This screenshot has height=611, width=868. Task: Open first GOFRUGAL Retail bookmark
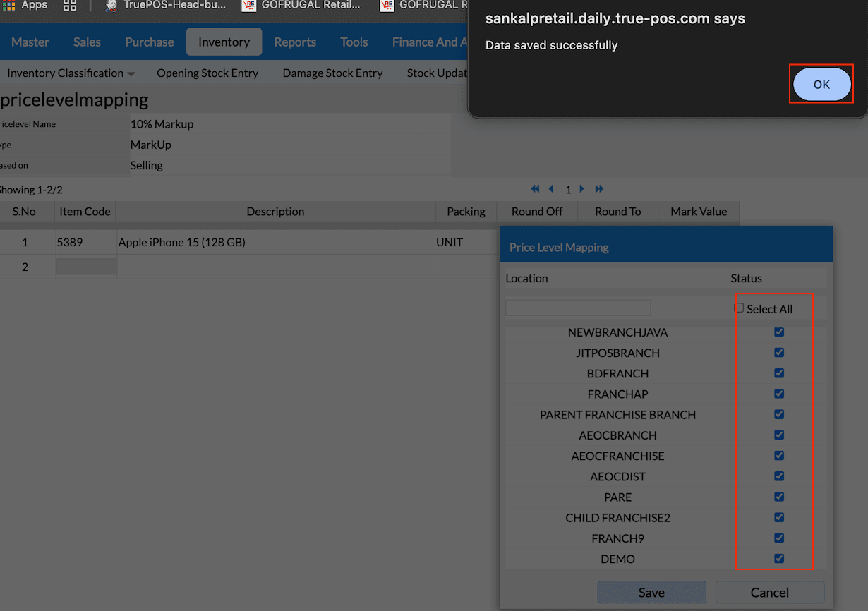[x=301, y=5]
